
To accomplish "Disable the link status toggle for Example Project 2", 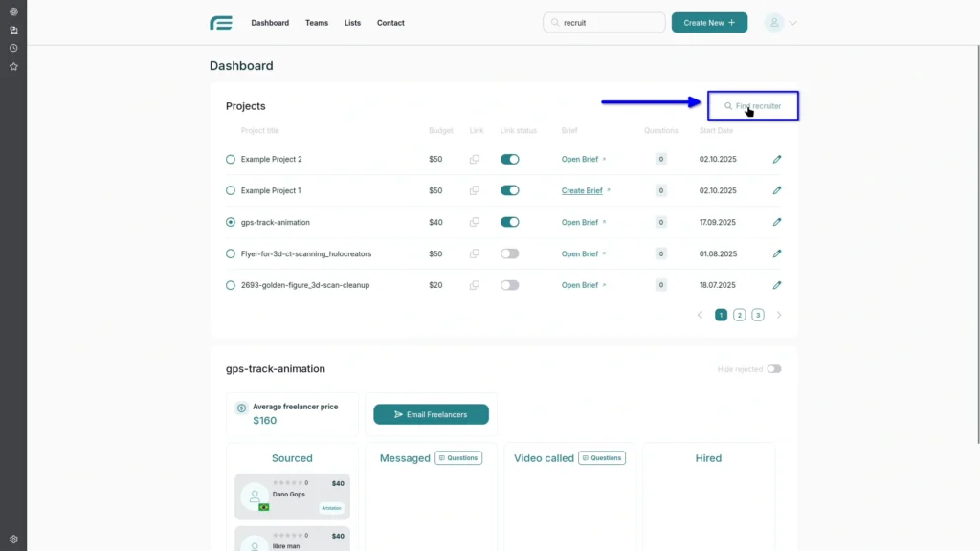I will [x=509, y=159].
